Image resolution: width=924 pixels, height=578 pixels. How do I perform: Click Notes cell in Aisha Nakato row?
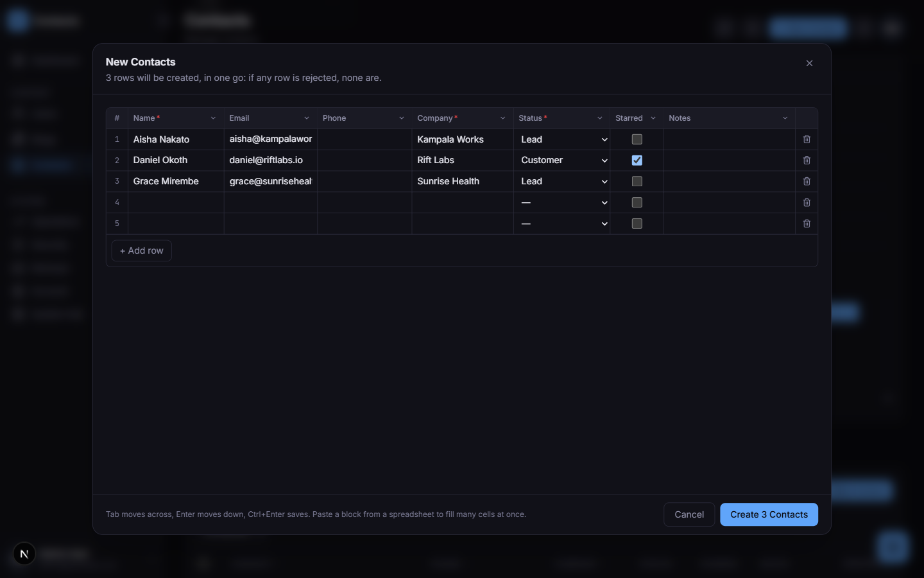click(730, 139)
